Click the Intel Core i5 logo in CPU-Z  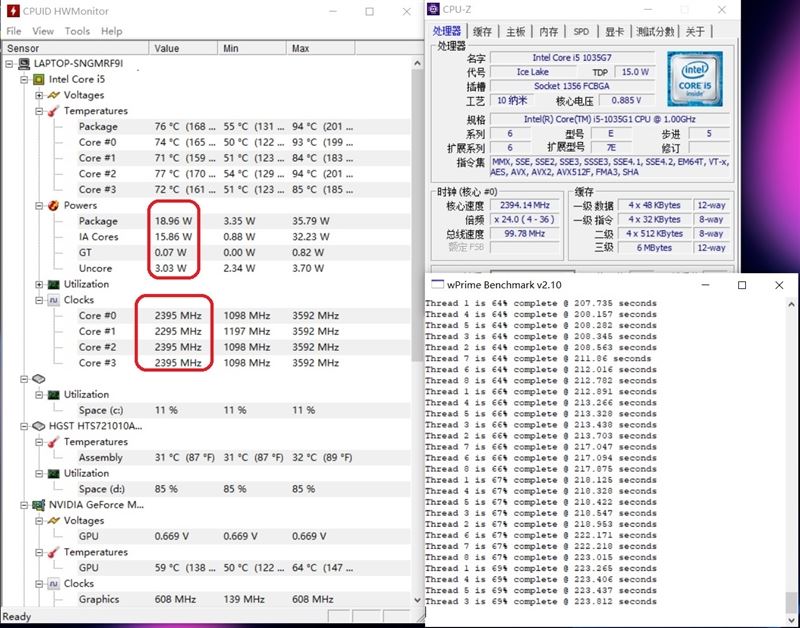point(695,79)
